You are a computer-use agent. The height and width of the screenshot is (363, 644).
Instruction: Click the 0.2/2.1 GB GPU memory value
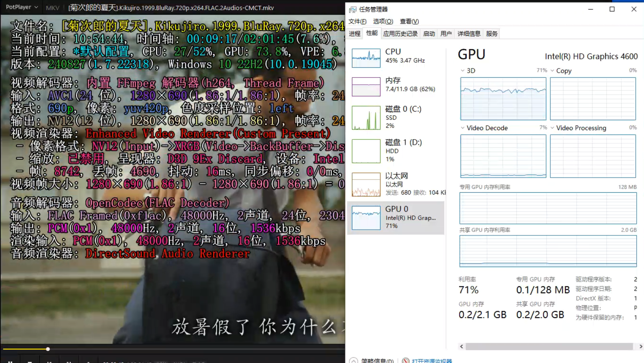click(482, 315)
